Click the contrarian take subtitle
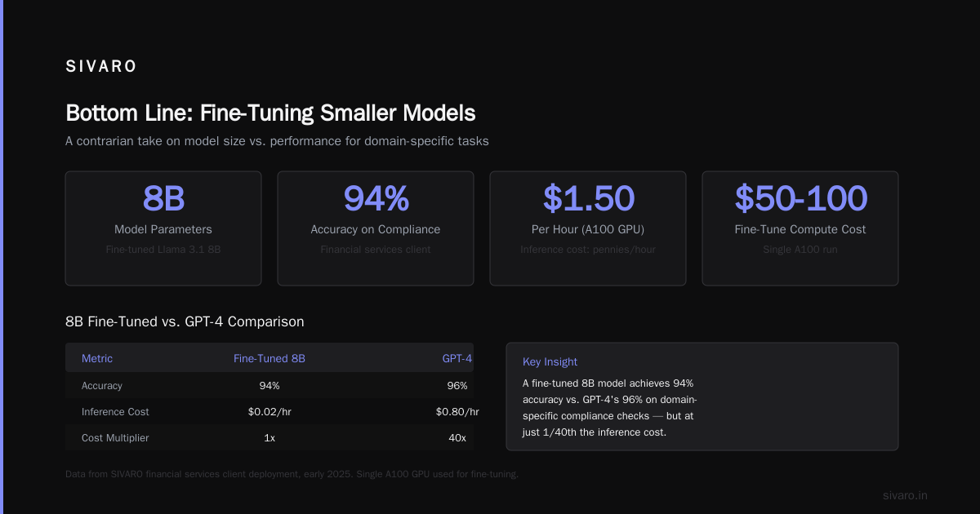 coord(277,140)
